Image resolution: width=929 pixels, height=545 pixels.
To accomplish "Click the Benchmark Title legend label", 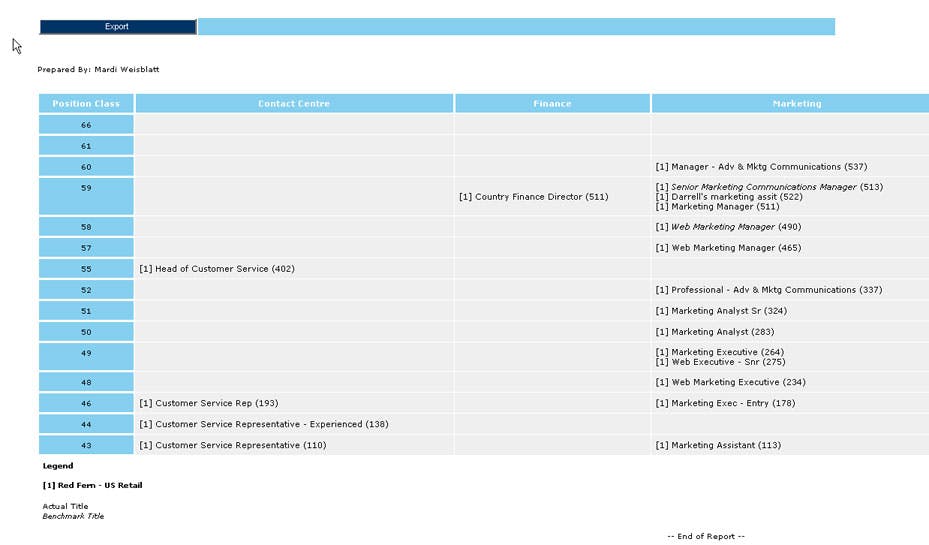I will pyautogui.click(x=73, y=517).
